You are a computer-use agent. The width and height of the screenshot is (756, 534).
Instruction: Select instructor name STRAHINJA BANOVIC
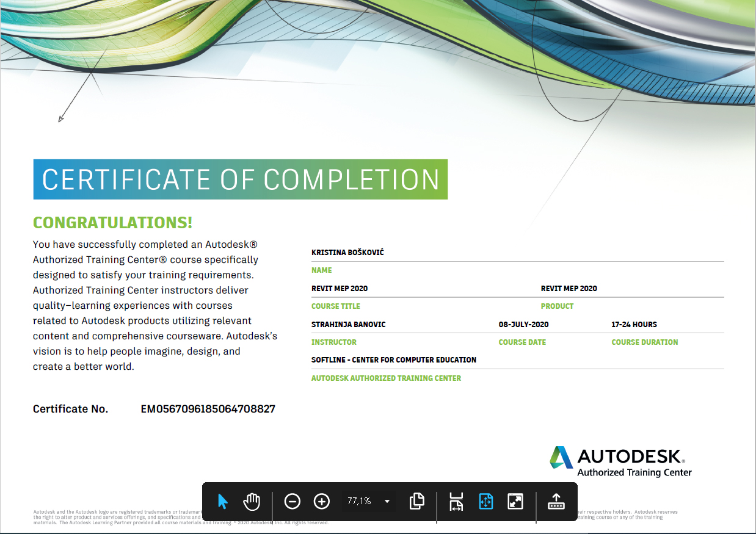click(x=349, y=325)
